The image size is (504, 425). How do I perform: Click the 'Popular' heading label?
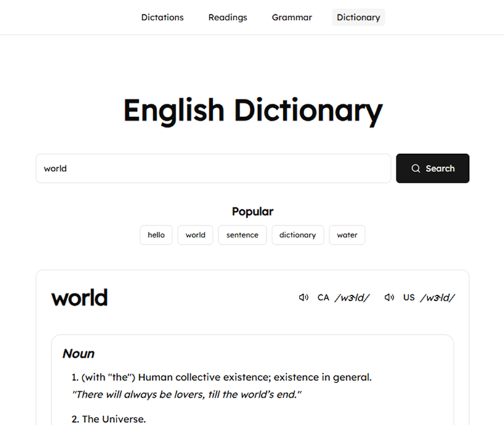click(x=252, y=212)
